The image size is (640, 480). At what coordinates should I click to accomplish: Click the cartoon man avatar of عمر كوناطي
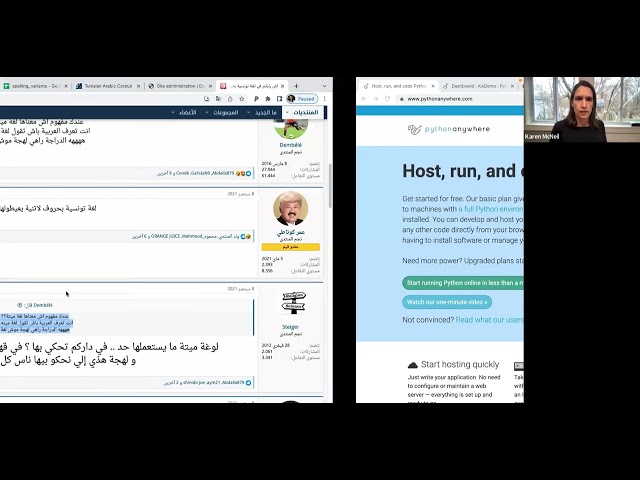[291, 209]
